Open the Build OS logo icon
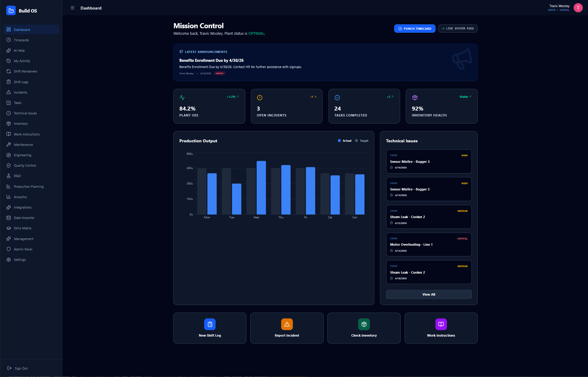Image resolution: width=588 pixels, height=377 pixels. pyautogui.click(x=11, y=11)
